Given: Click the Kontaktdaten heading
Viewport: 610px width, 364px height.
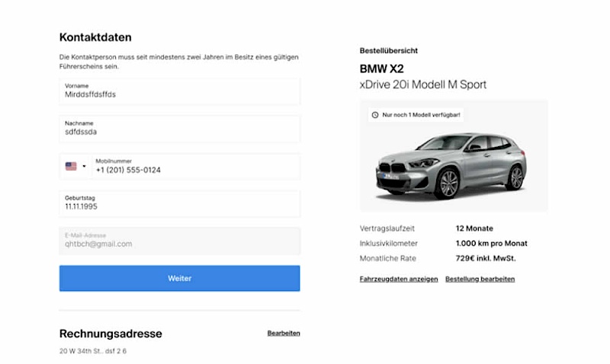Looking at the screenshot, I should click(x=95, y=37).
